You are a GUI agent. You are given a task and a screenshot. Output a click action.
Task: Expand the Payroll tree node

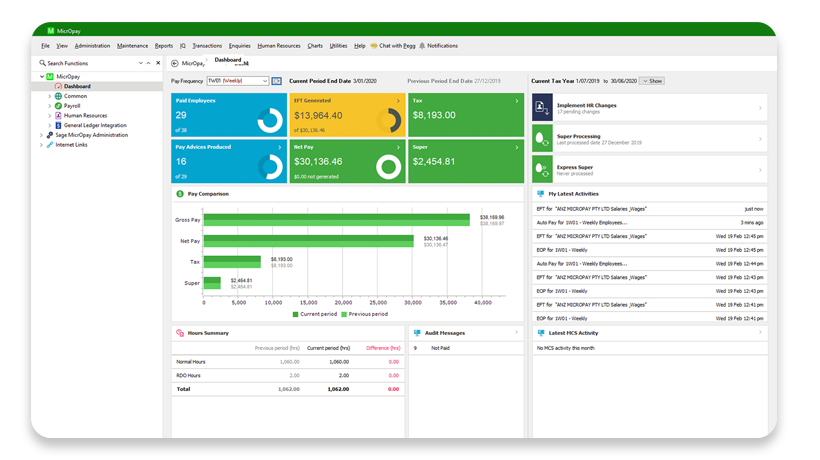(50, 106)
